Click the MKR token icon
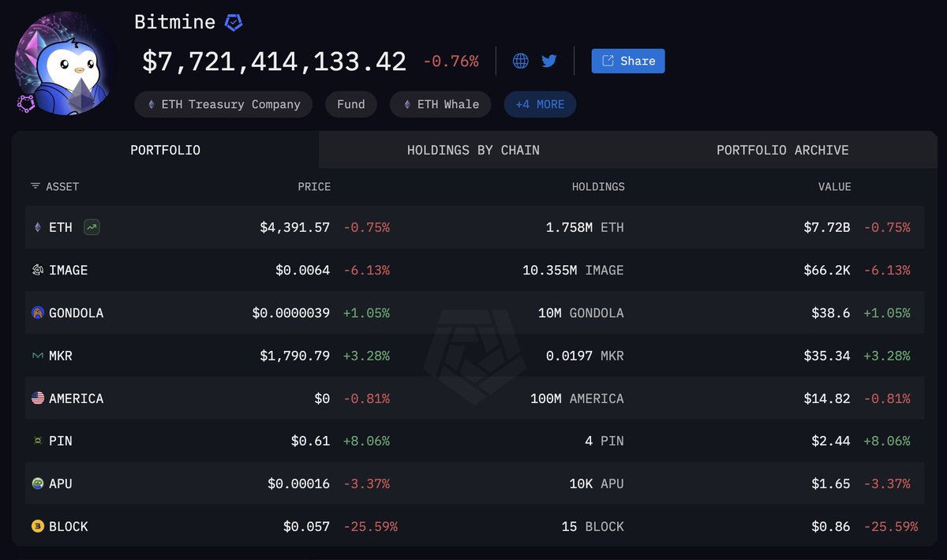 pos(37,356)
